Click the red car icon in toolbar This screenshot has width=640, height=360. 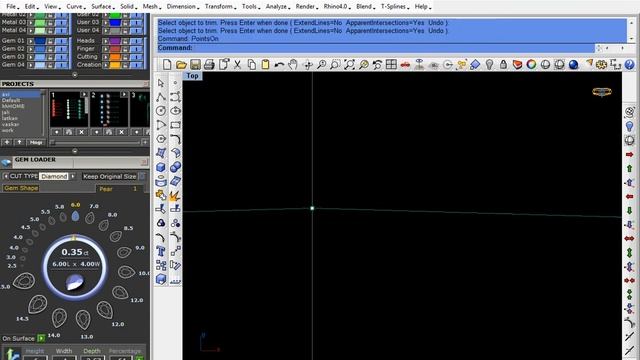[x=405, y=65]
